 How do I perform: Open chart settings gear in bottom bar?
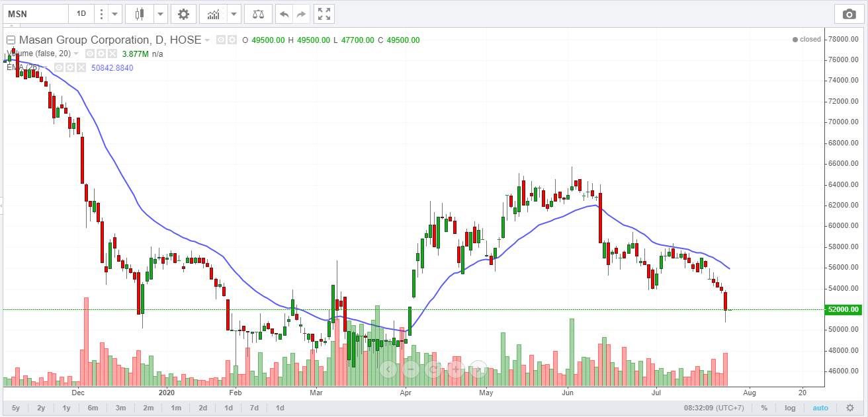[x=850, y=408]
